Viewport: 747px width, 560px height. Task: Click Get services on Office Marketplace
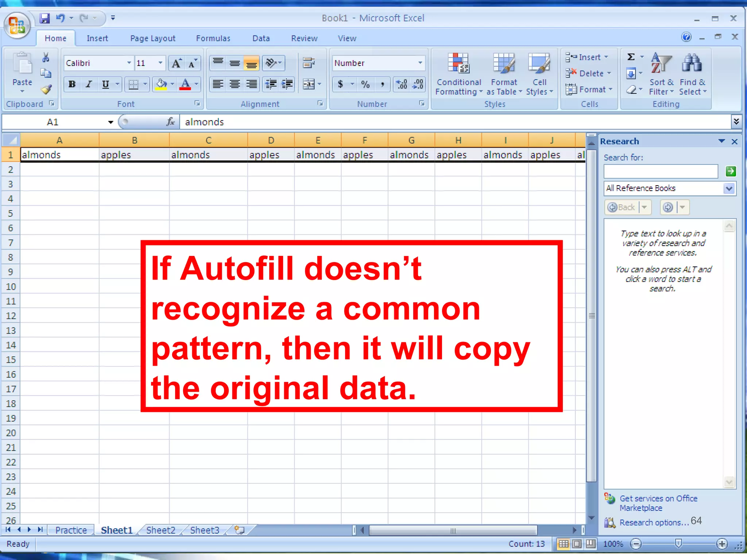coord(658,503)
